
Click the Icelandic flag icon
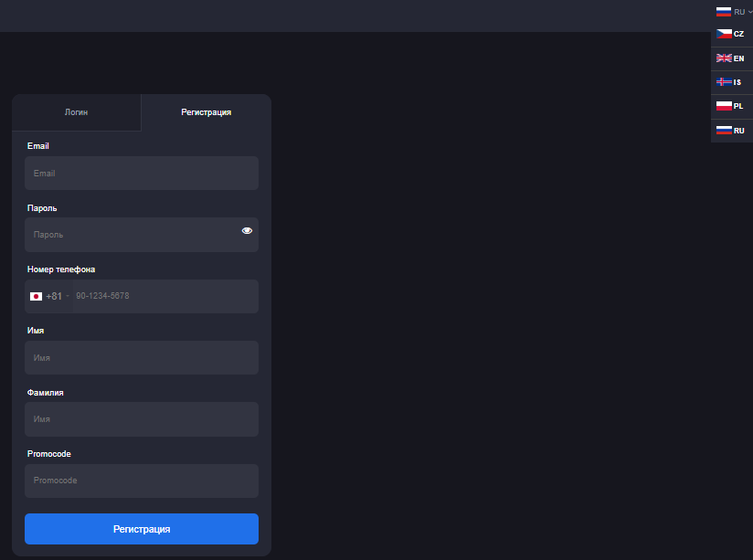point(724,82)
